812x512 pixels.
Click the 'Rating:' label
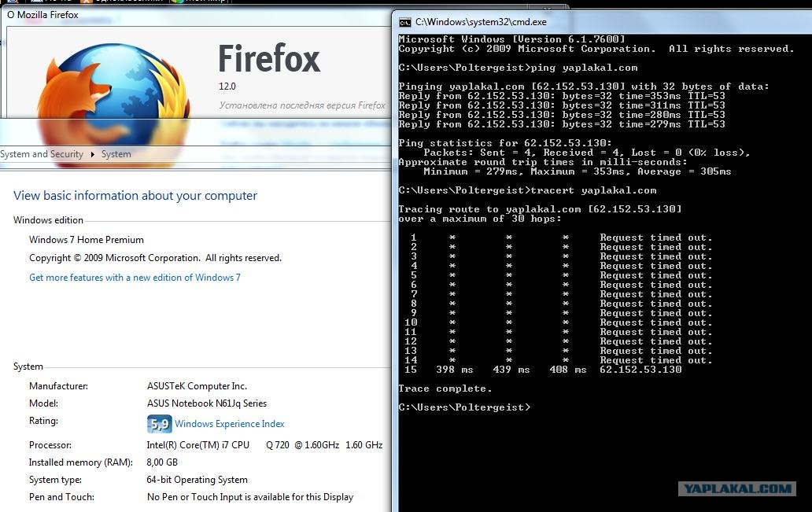(43, 421)
